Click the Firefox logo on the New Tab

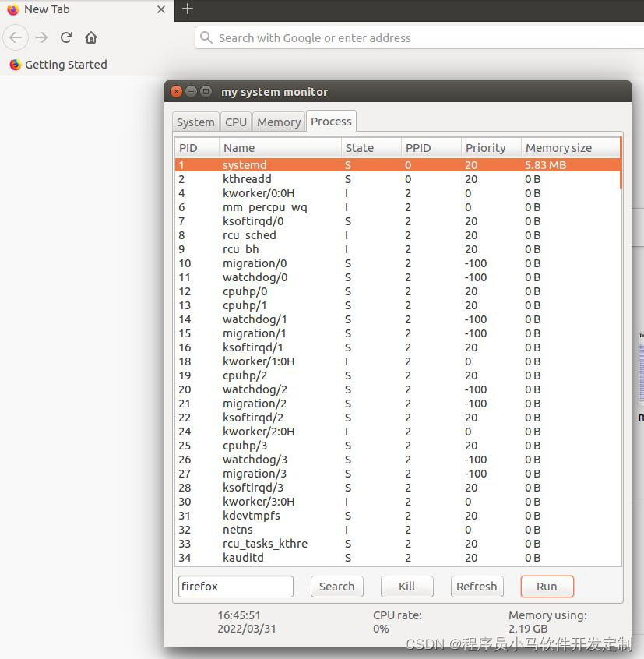pyautogui.click(x=13, y=9)
